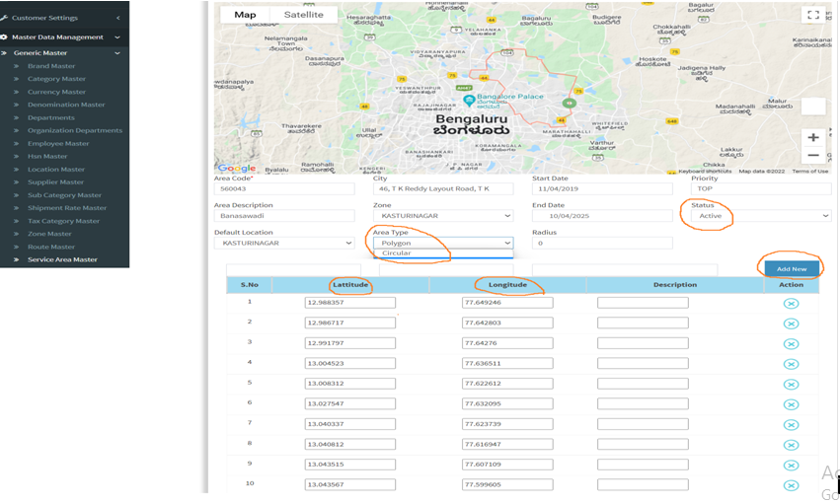This screenshot has width=840, height=504.
Task: Click the Area Code field with 560043
Action: pos(284,188)
